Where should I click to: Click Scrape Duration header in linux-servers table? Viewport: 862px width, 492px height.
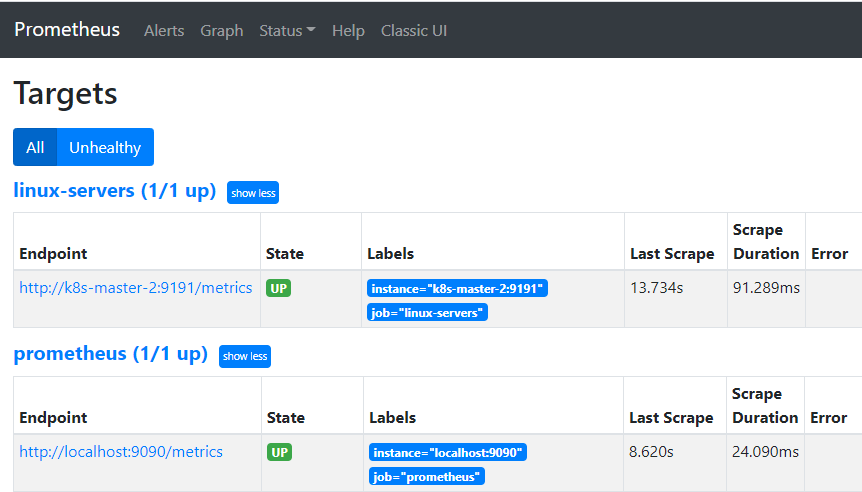click(x=766, y=242)
